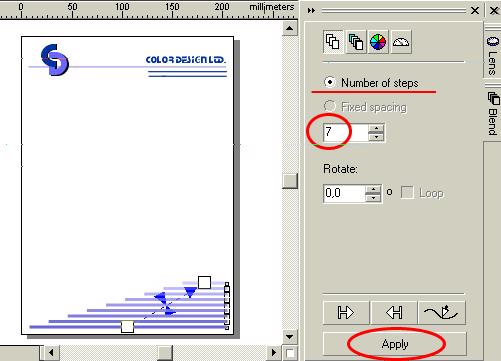Click the upper blend acceleration triangle marker

(x=190, y=292)
